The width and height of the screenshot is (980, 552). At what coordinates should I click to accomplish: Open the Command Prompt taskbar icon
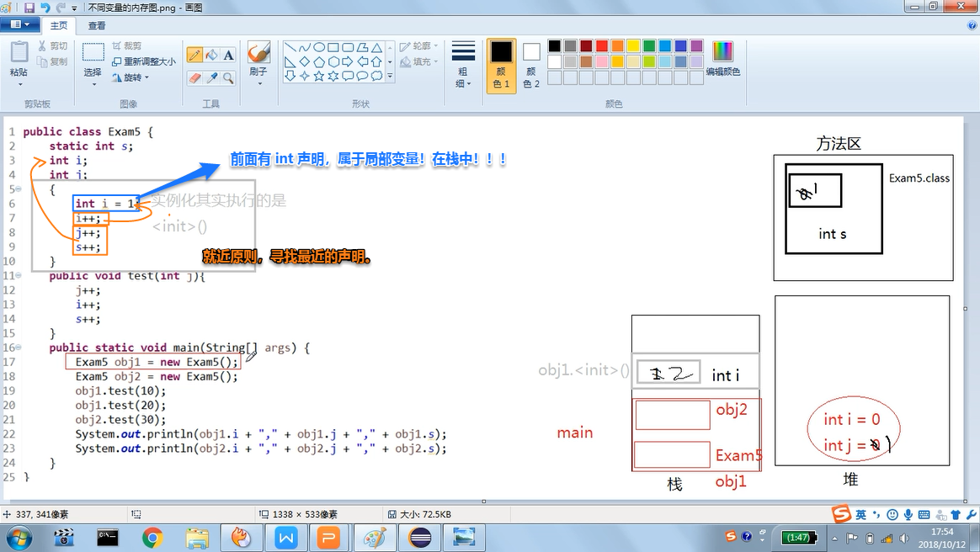108,537
